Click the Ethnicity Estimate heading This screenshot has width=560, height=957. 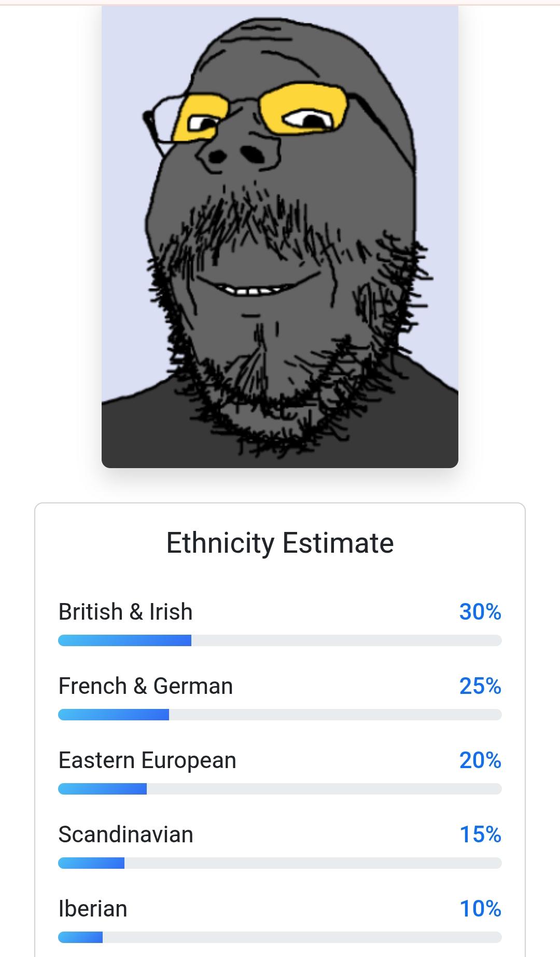pyautogui.click(x=280, y=543)
